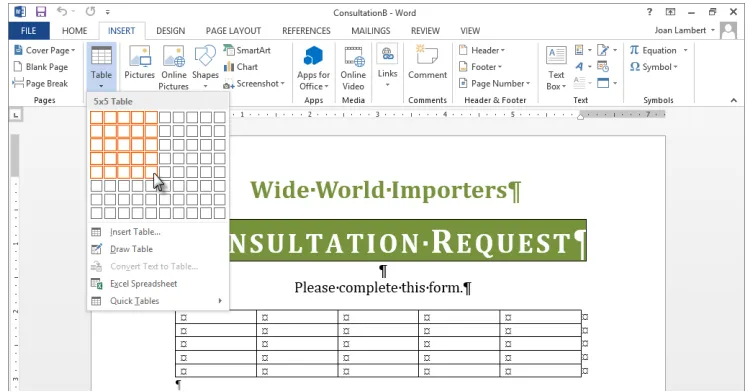The height and width of the screenshot is (392, 752).
Task: Click the Save icon in quick access toolbar
Action: (x=41, y=12)
